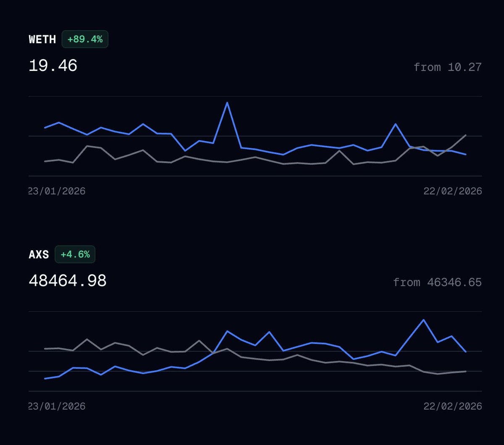Select the AXS value 48464.98
This screenshot has width=504, height=445.
click(68, 281)
